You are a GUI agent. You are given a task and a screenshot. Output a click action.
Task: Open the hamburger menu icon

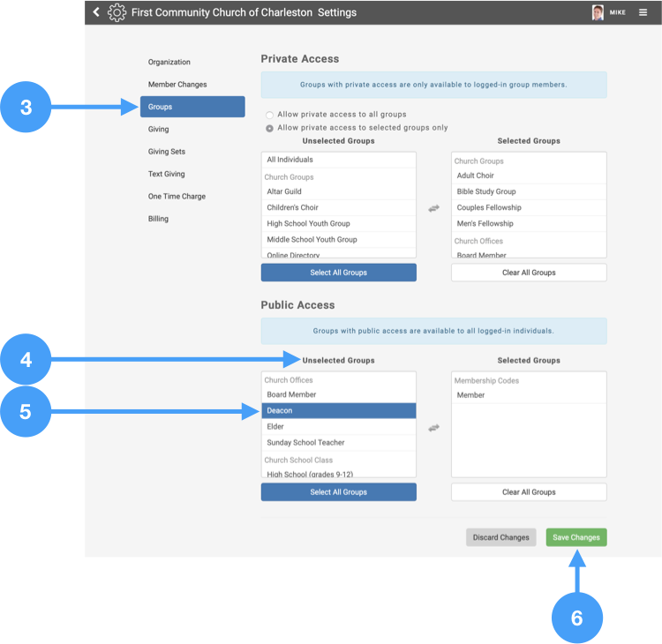[643, 12]
